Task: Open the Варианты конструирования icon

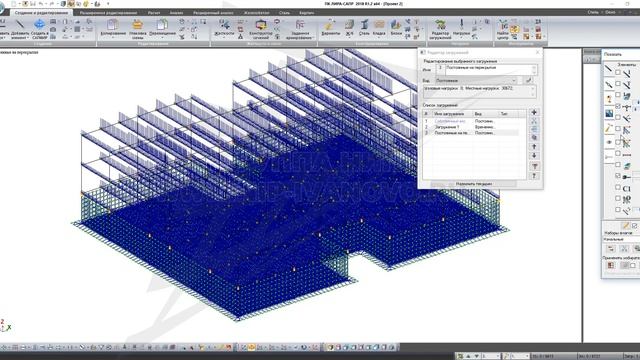Action: [331, 27]
